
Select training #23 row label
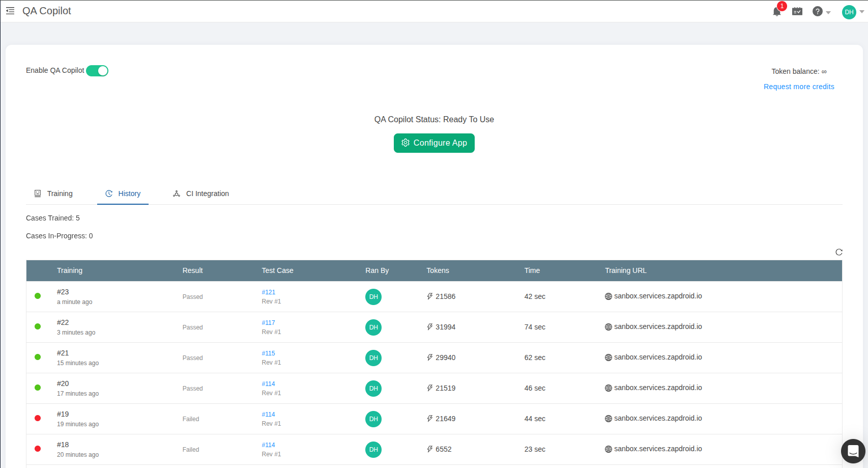click(x=63, y=292)
